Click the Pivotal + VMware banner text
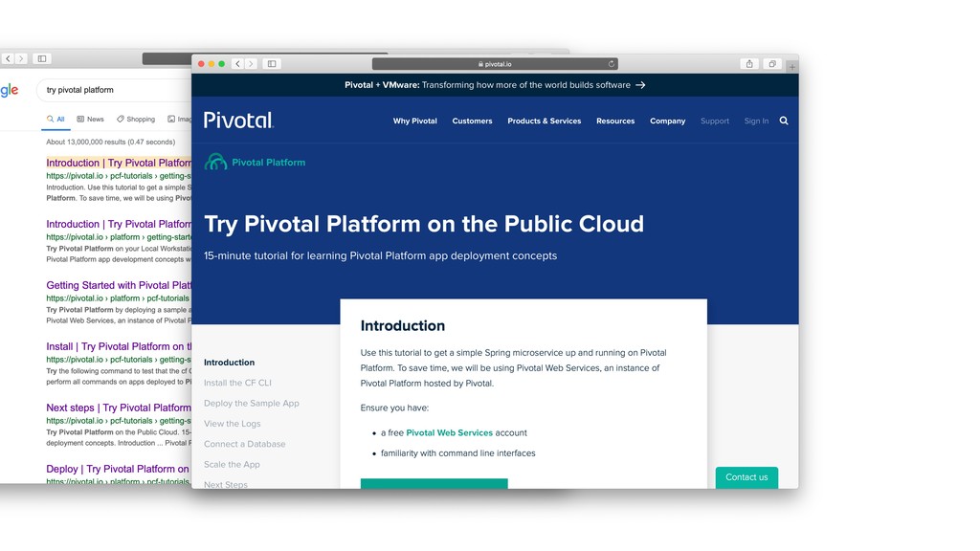Screen dimensions: 980x551 [487, 85]
